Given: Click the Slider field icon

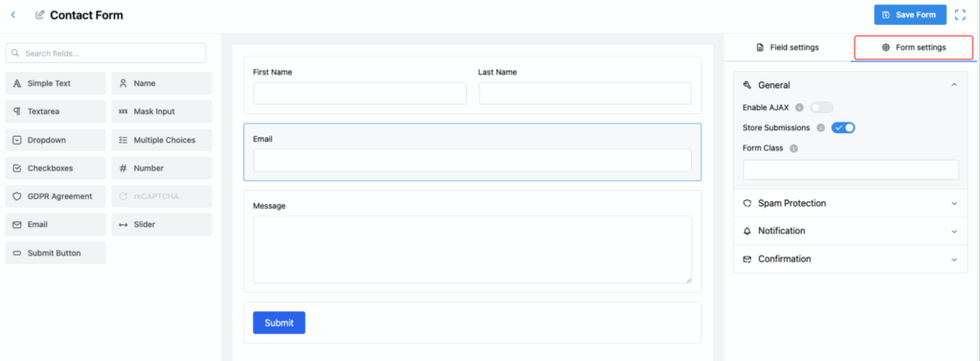Looking at the screenshot, I should click(x=123, y=225).
